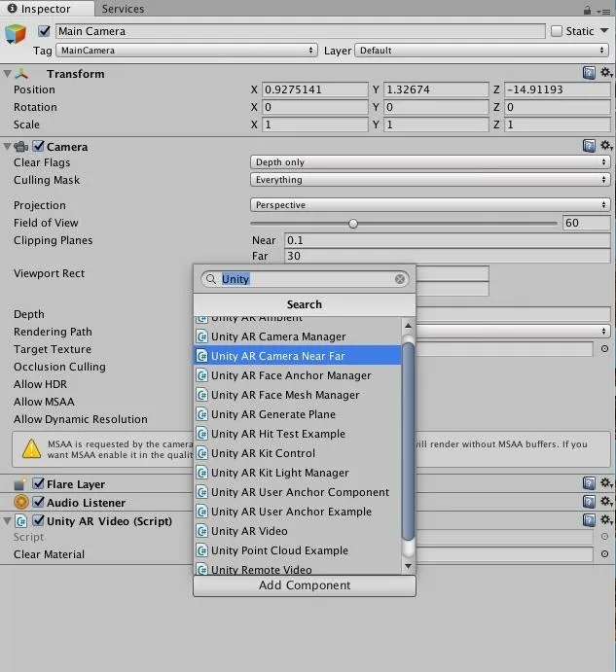616x672 pixels.
Task: Open the Inspector panel options menu icon
Action: 604,11
